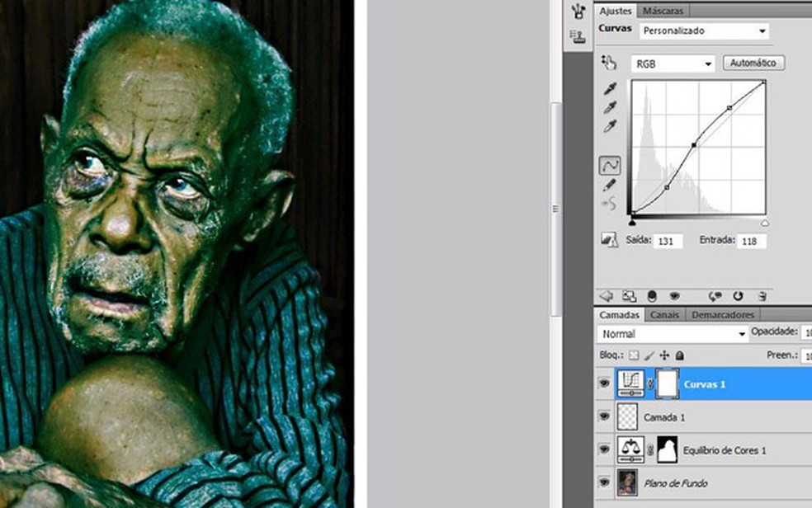The image size is (812, 508).
Task: Click the black point slider under curve
Action: click(x=632, y=223)
